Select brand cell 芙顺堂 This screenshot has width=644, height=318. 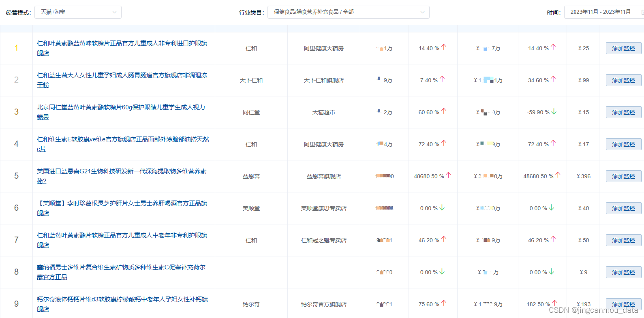(251, 208)
